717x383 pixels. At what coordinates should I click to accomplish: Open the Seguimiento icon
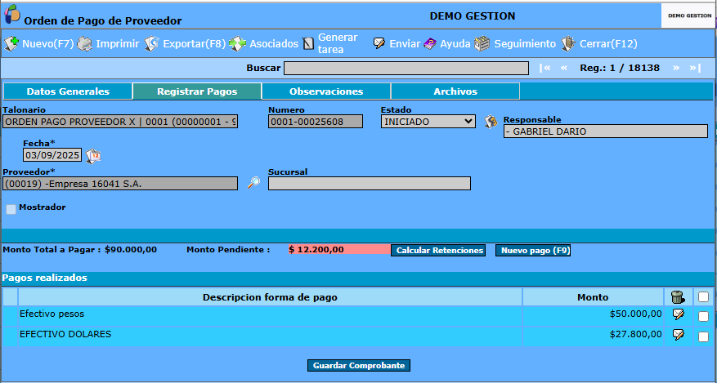[x=482, y=44]
